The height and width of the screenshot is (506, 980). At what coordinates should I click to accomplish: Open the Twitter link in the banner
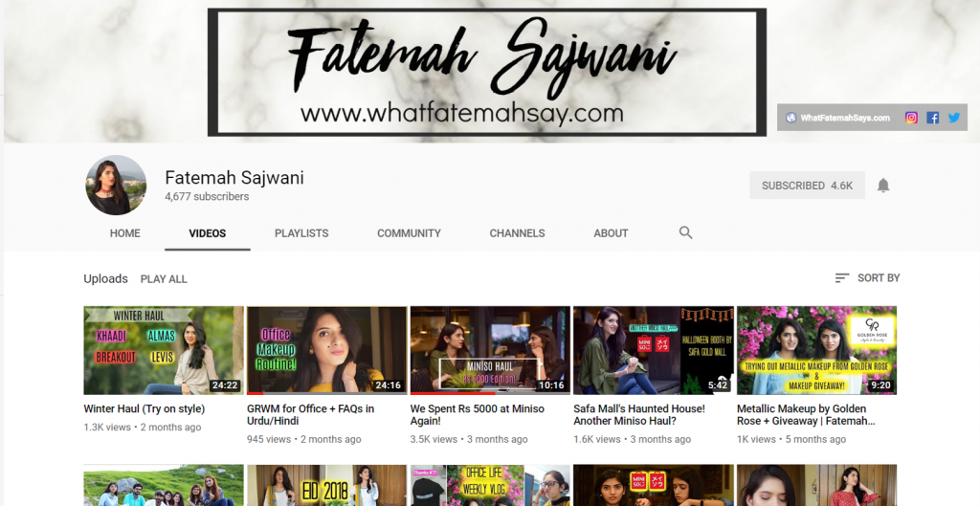[954, 118]
